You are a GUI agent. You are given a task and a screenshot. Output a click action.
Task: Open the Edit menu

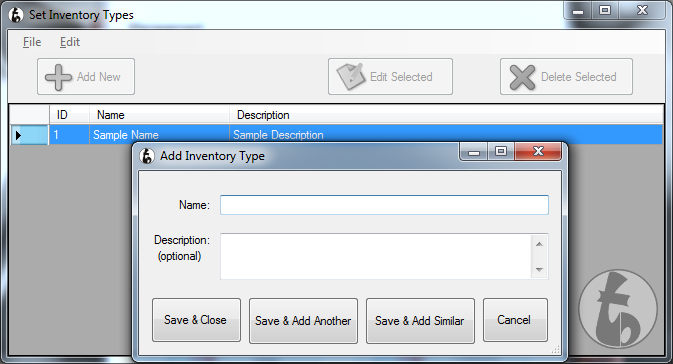tap(70, 42)
